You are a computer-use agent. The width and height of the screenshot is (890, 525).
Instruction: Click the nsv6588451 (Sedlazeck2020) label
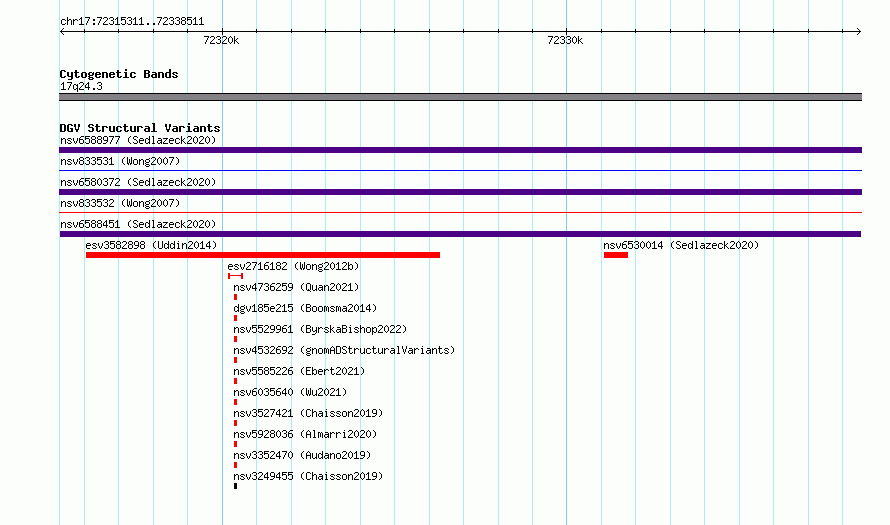coord(138,224)
